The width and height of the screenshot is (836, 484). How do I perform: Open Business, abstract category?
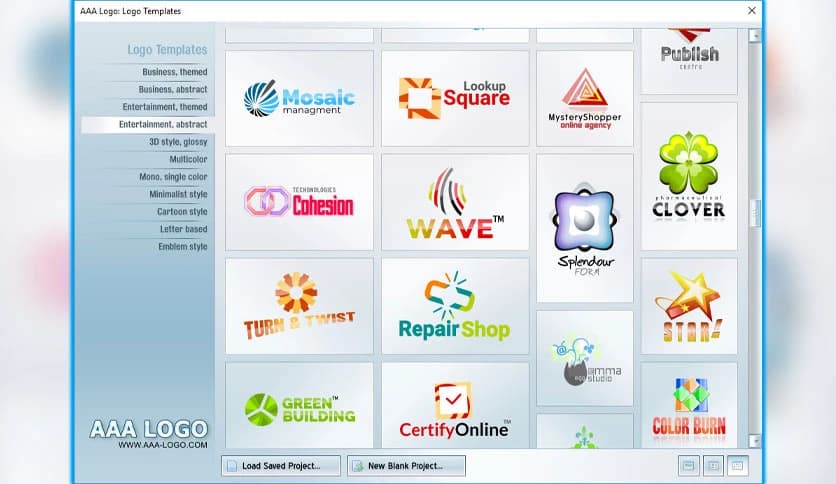pyautogui.click(x=173, y=90)
